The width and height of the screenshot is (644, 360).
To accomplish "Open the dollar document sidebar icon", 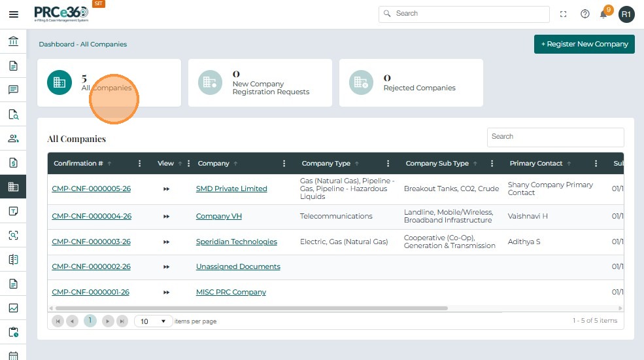I will point(13,162).
